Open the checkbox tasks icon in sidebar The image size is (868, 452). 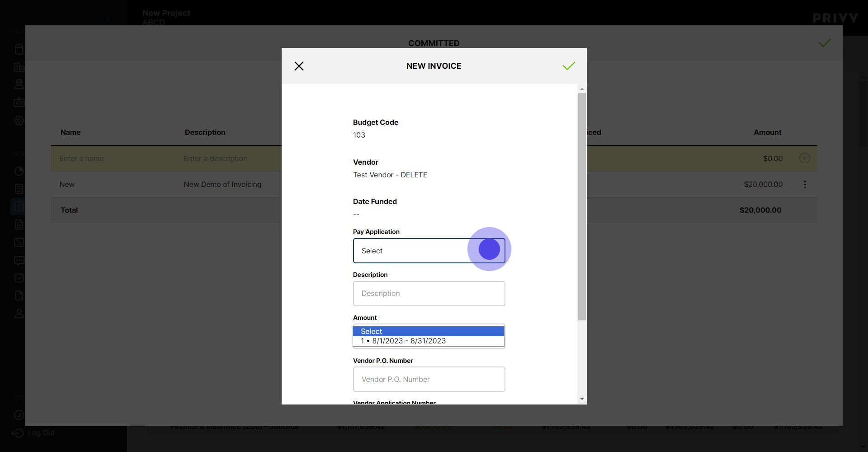coord(19,278)
